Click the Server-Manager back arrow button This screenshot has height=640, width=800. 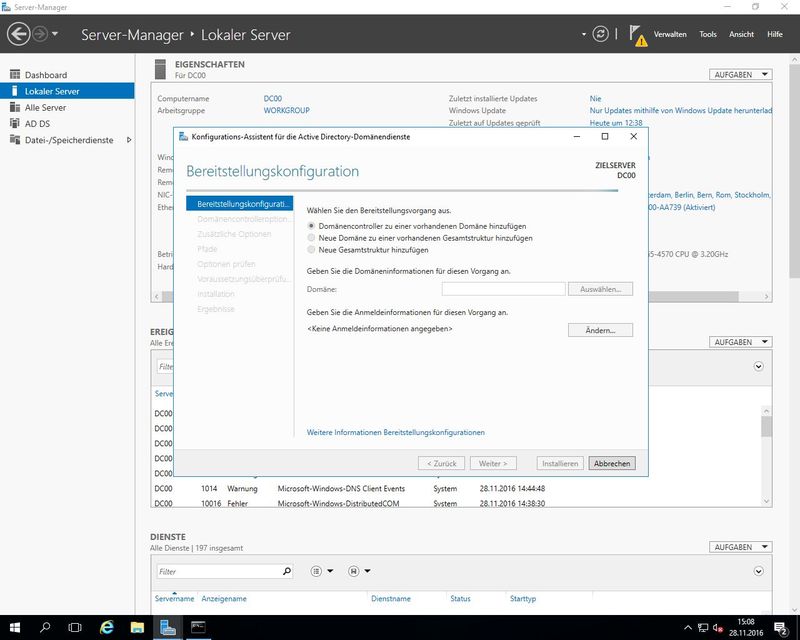click(x=18, y=34)
